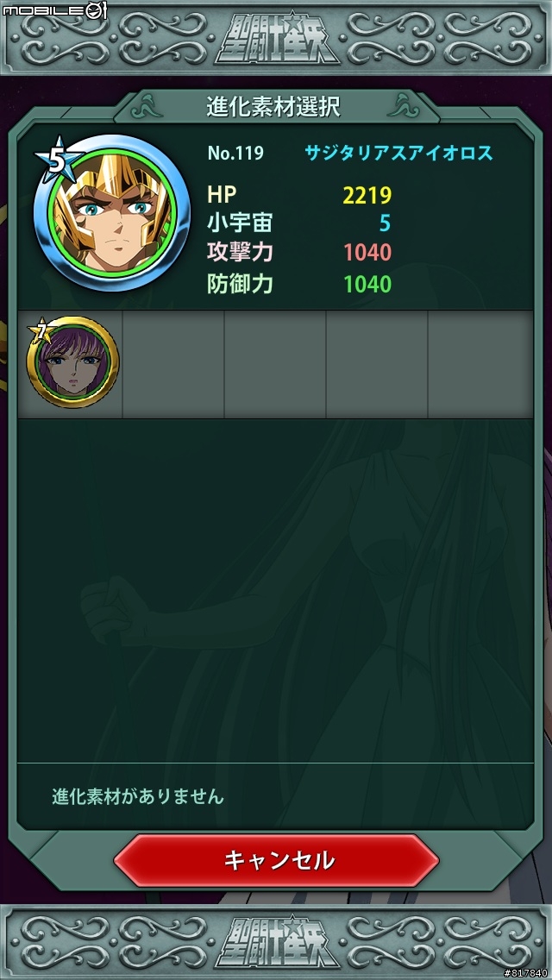Tap the 進化素材がありません message

(x=137, y=797)
